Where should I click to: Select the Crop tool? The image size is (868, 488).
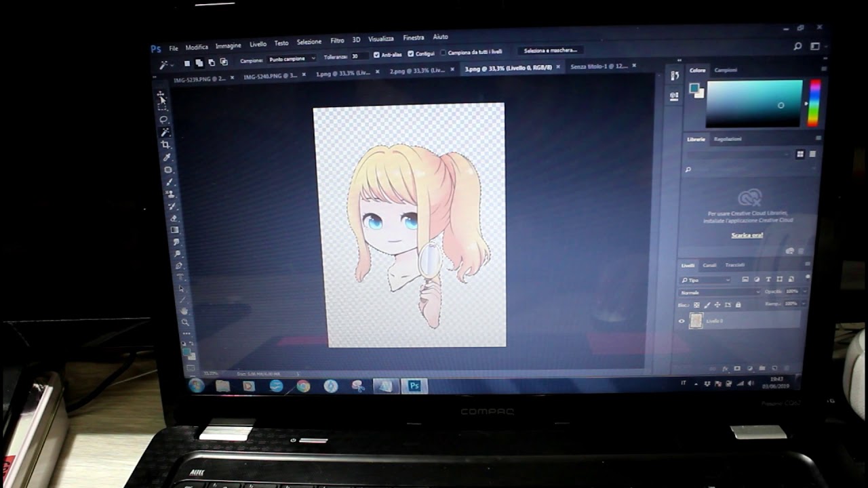point(165,144)
